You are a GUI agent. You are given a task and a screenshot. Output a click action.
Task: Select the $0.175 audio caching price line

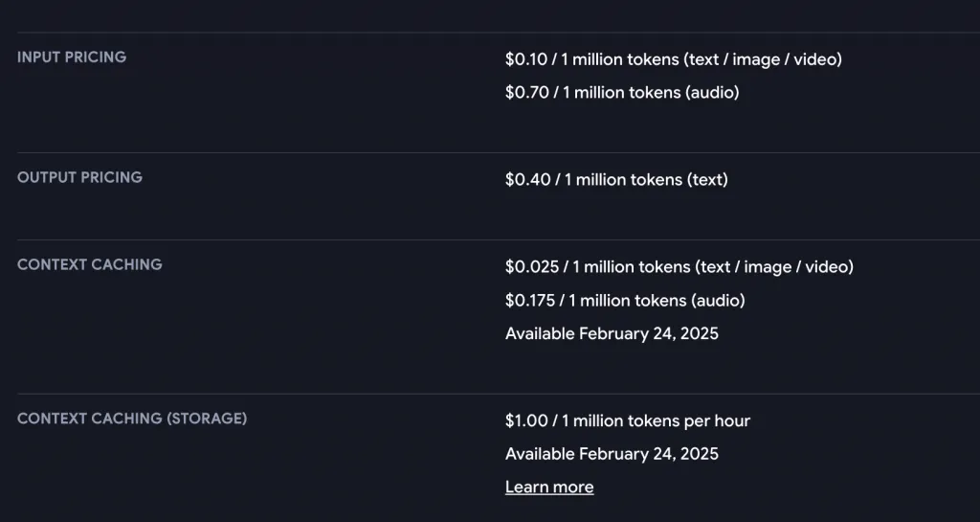(625, 301)
